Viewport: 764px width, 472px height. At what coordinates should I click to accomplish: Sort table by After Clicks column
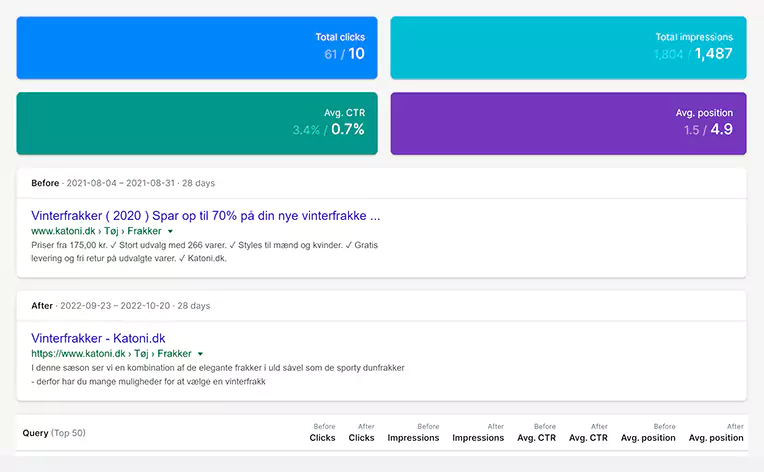coord(361,433)
